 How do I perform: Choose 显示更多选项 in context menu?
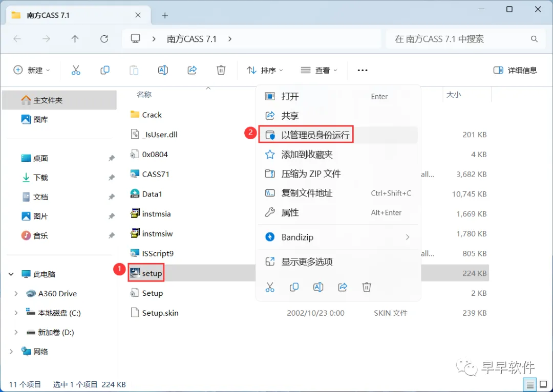point(338,262)
